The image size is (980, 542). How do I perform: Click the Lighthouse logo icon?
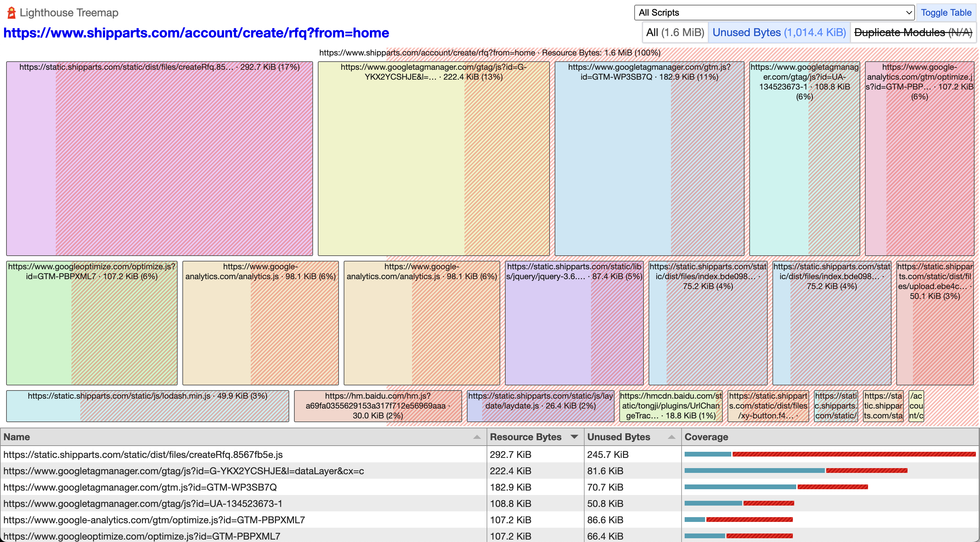(x=12, y=13)
